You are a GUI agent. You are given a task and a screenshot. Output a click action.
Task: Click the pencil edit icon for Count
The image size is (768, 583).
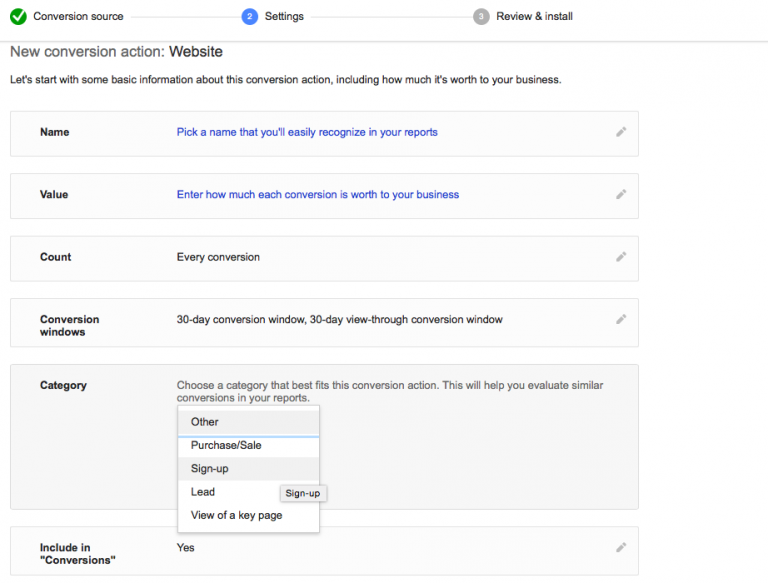[x=621, y=257]
